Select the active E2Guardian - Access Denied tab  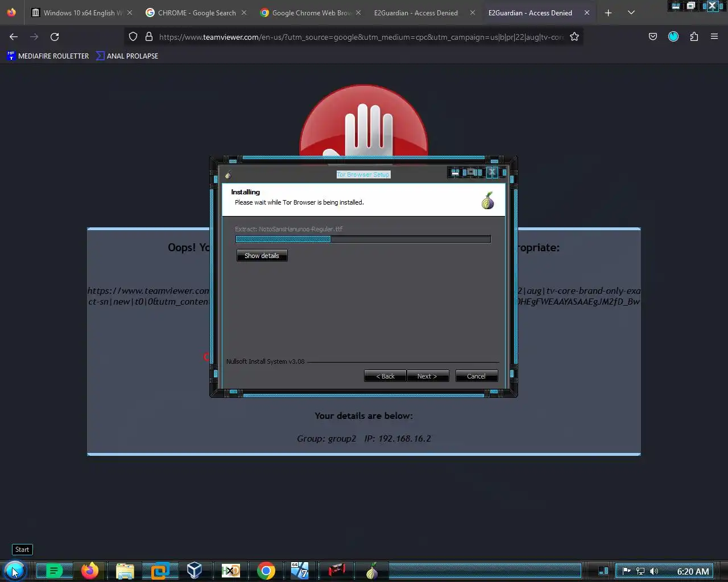click(x=539, y=13)
